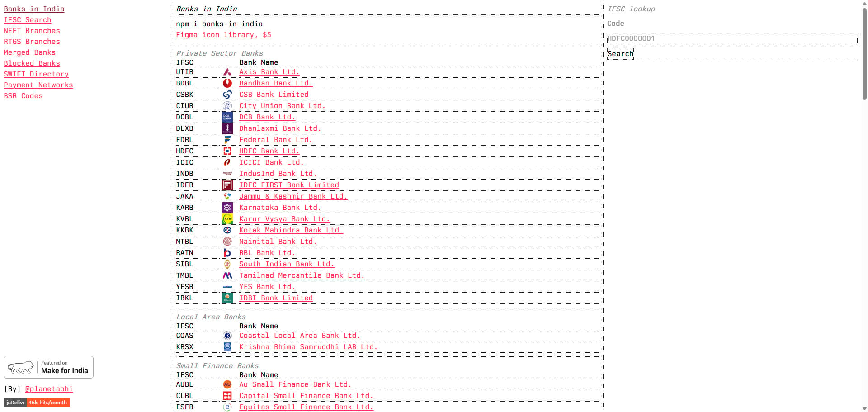Open the ICICI Bank Ltd. link

click(271, 162)
